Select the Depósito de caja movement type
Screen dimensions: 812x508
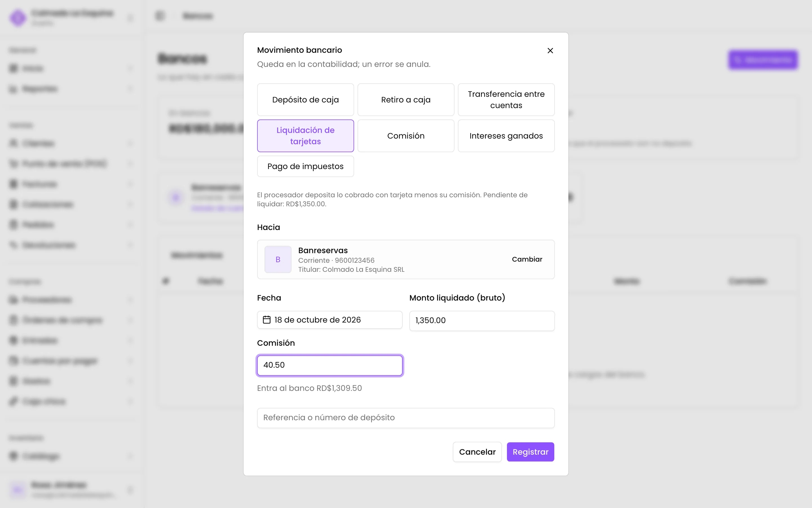(x=305, y=99)
